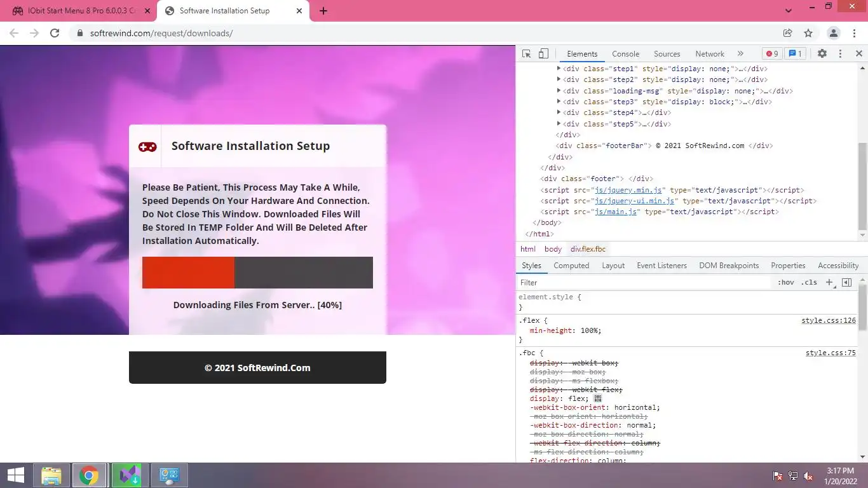Focus the styles Filter input field
Screen dimensions: 868x488
pyautogui.click(x=643, y=282)
